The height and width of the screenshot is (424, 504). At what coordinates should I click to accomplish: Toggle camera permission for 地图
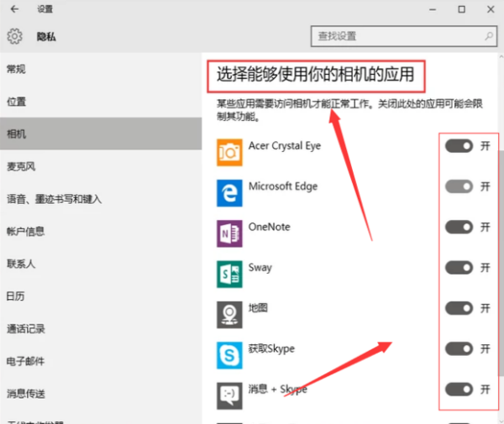pos(459,308)
